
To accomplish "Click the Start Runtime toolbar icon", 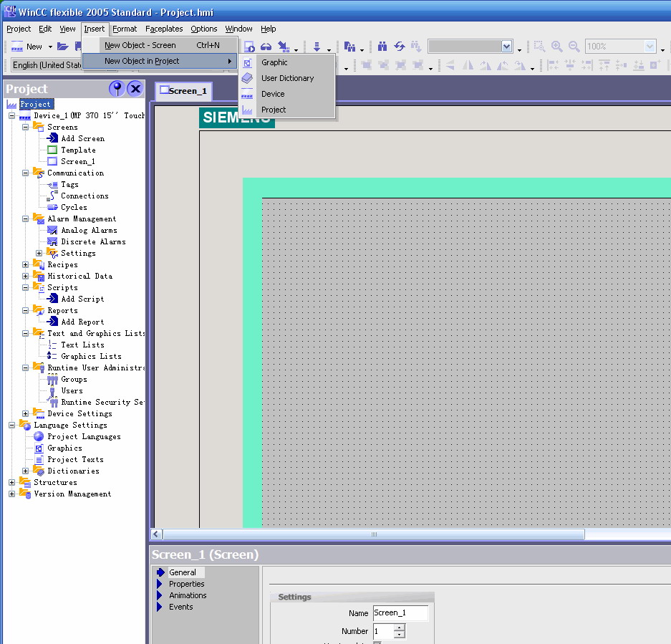I will (249, 47).
